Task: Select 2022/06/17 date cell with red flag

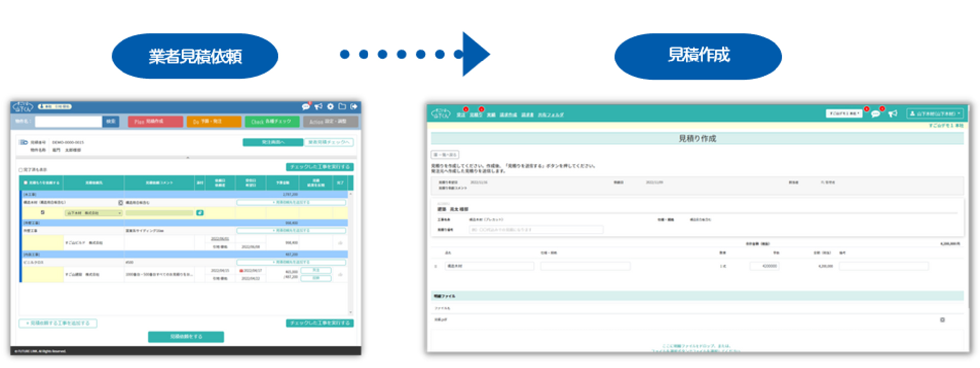Action: pos(251,271)
